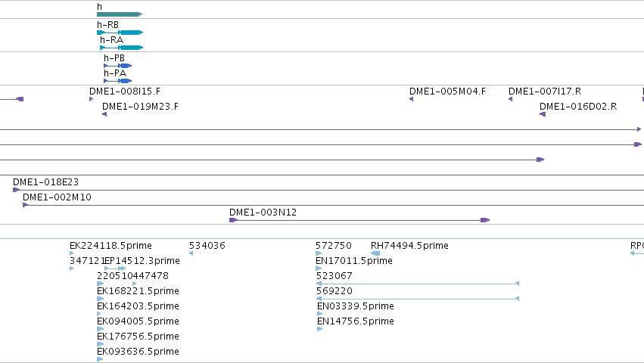
Task: Click the h-RB transcript glyph
Action: [x=120, y=33]
